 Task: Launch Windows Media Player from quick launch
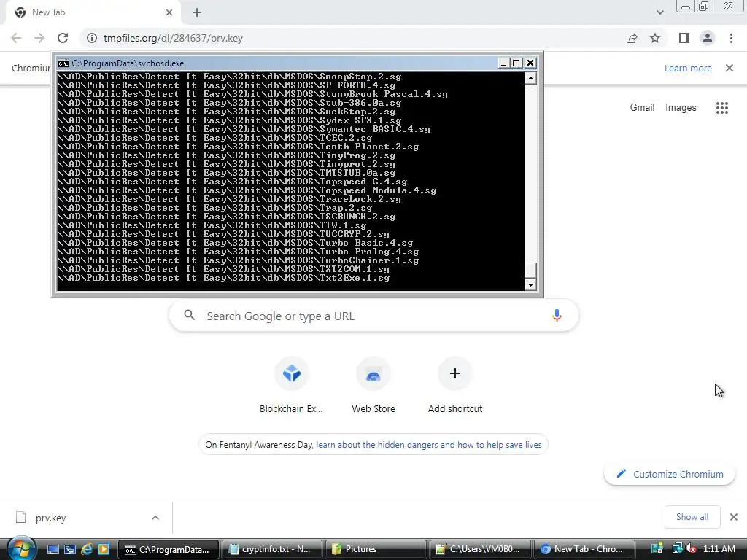[104, 549]
